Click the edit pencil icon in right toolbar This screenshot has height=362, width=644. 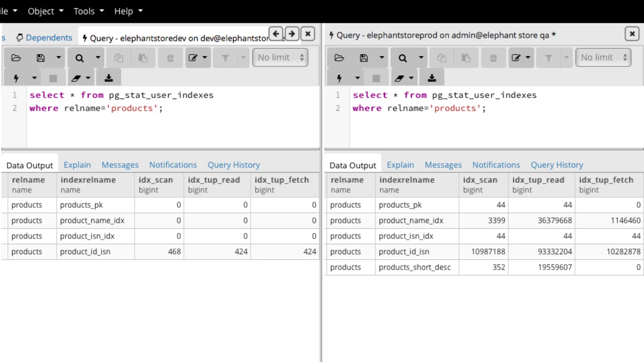(x=516, y=58)
